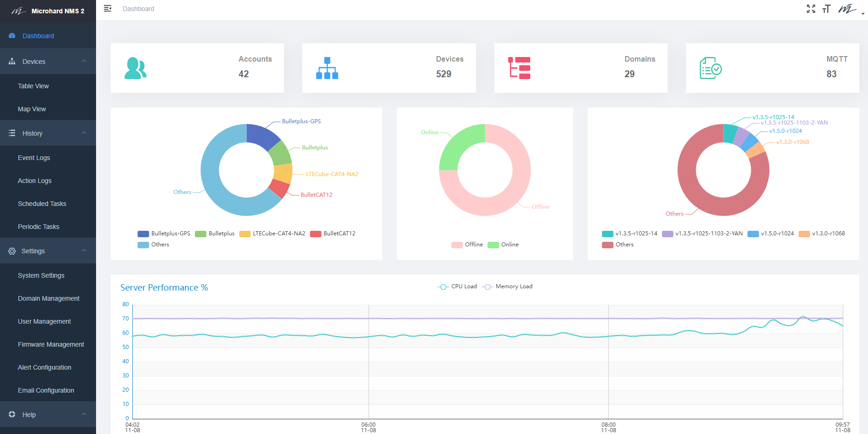
Task: Open Scheduled Tasks
Action: coord(48,204)
